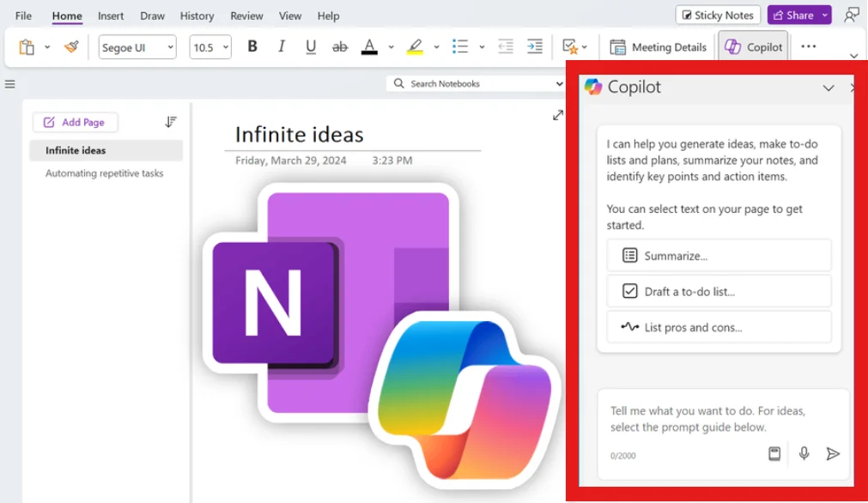Collapse the ribbon with the chevron
This screenshot has width=868, height=503.
(853, 56)
